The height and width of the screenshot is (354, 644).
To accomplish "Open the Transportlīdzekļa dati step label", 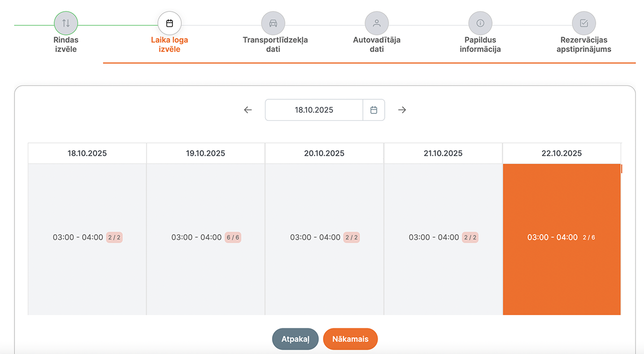I will [275, 45].
